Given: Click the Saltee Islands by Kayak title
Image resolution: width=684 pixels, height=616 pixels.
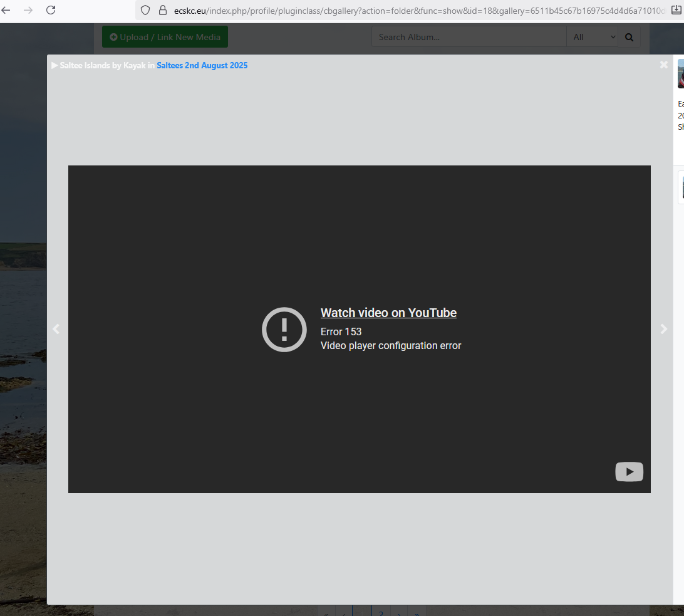Looking at the screenshot, I should pyautogui.click(x=103, y=66).
